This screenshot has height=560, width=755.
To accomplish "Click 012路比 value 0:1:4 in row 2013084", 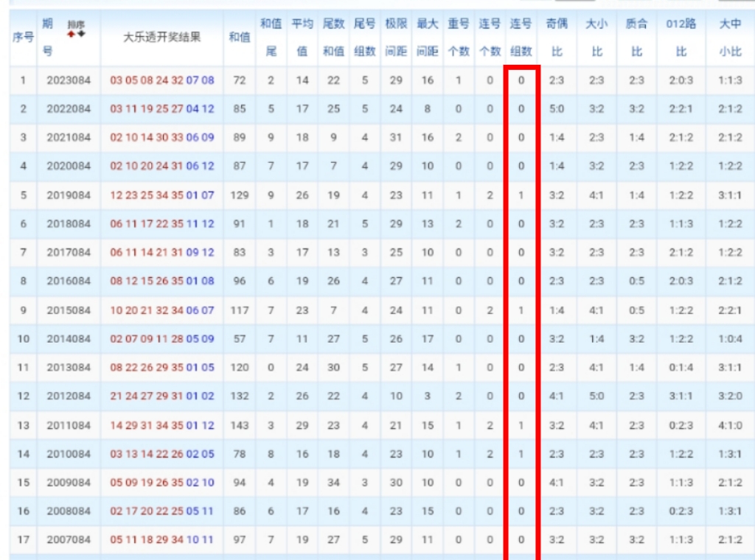I will (x=681, y=368).
